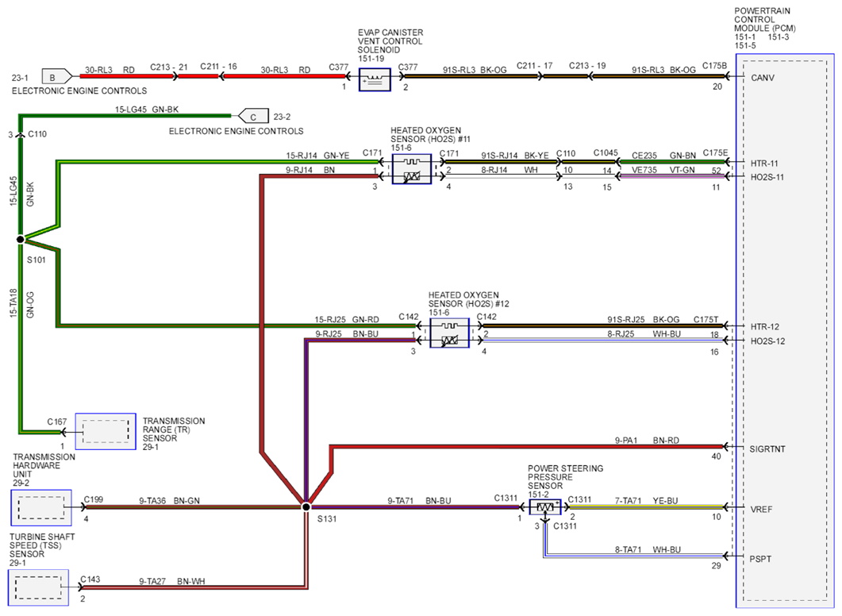This screenshot has height=616, width=842.
Task: Select the HO2S #11 sensor component symbol
Action: 411,169
